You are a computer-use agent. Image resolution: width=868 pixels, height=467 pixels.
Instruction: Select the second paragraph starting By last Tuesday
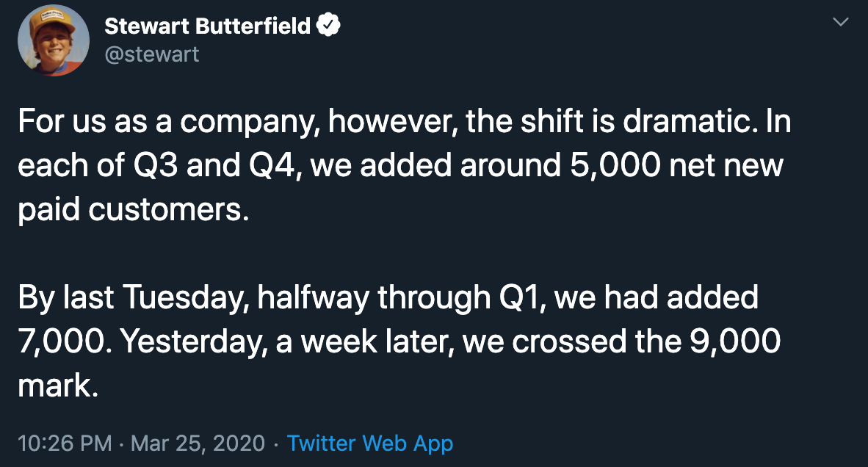point(399,341)
